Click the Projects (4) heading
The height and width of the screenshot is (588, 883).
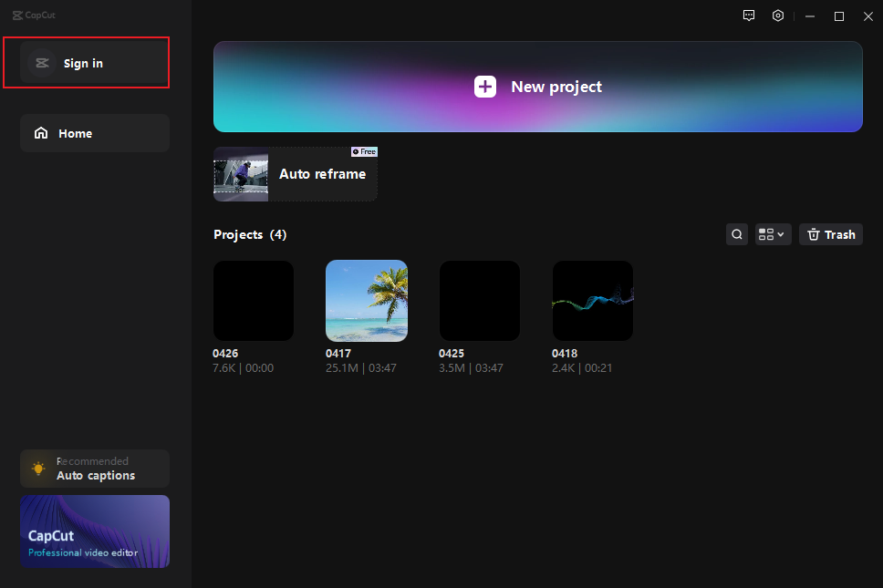pos(250,234)
